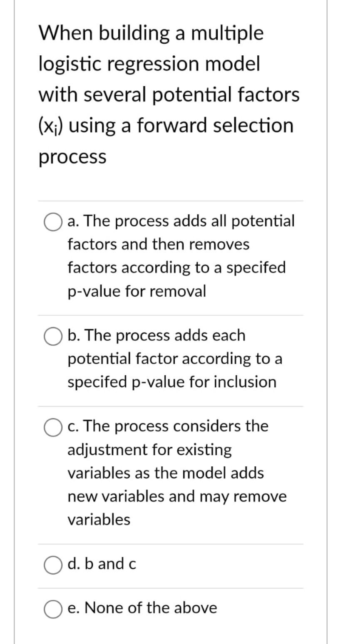Click the text 'd. b and c'
Image resolution: width=343 pixels, height=644 pixels.
(102, 565)
